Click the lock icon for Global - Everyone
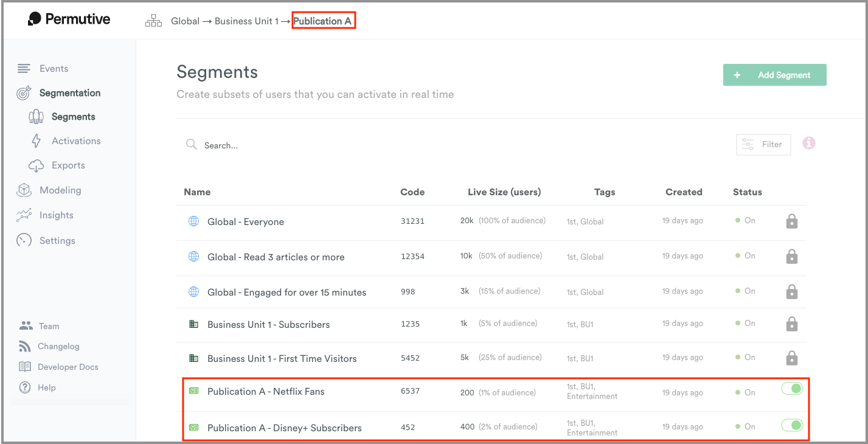Image resolution: width=868 pixels, height=444 pixels. point(791,221)
